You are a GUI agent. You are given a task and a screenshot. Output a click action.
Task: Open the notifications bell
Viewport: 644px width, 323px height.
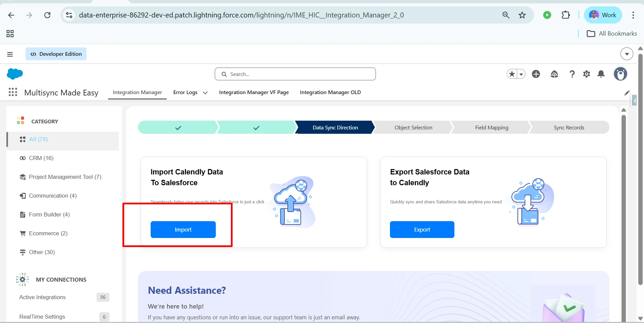click(x=601, y=74)
